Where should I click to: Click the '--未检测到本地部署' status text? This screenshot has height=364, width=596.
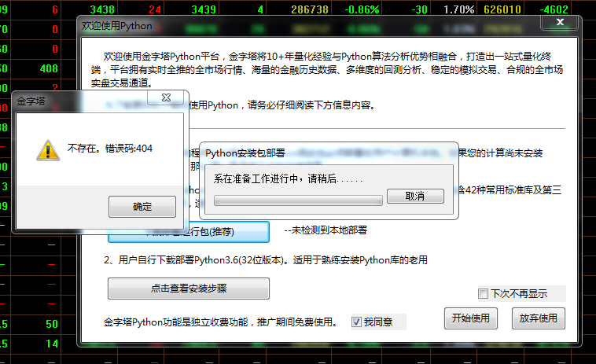click(x=326, y=230)
